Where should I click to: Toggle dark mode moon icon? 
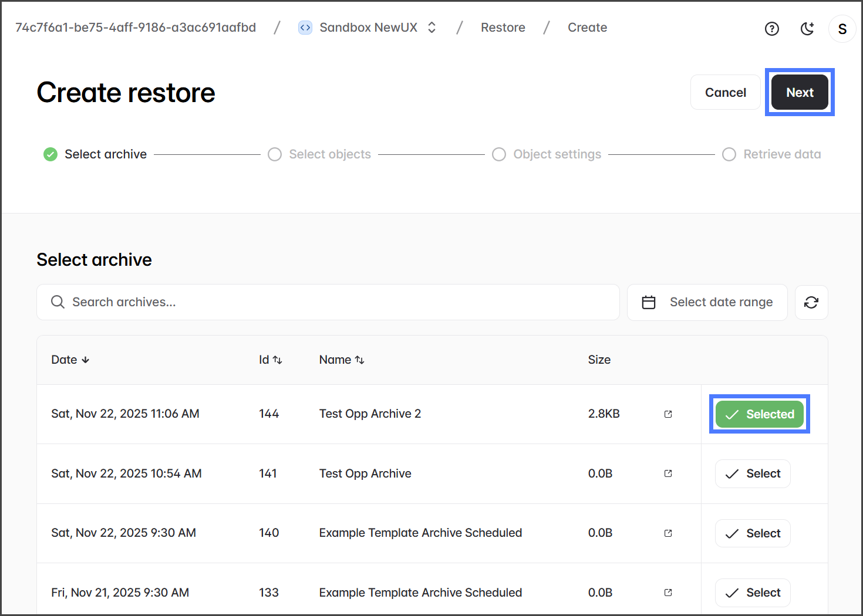pos(807,29)
